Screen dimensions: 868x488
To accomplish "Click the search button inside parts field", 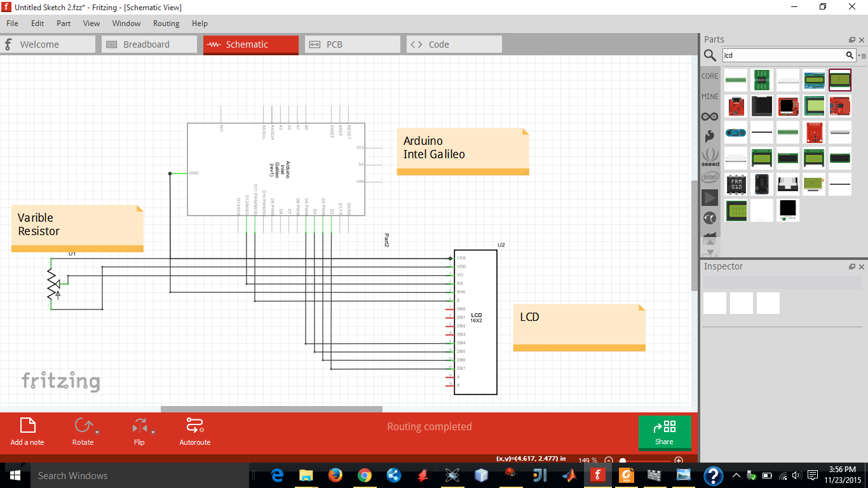I will tap(850, 55).
